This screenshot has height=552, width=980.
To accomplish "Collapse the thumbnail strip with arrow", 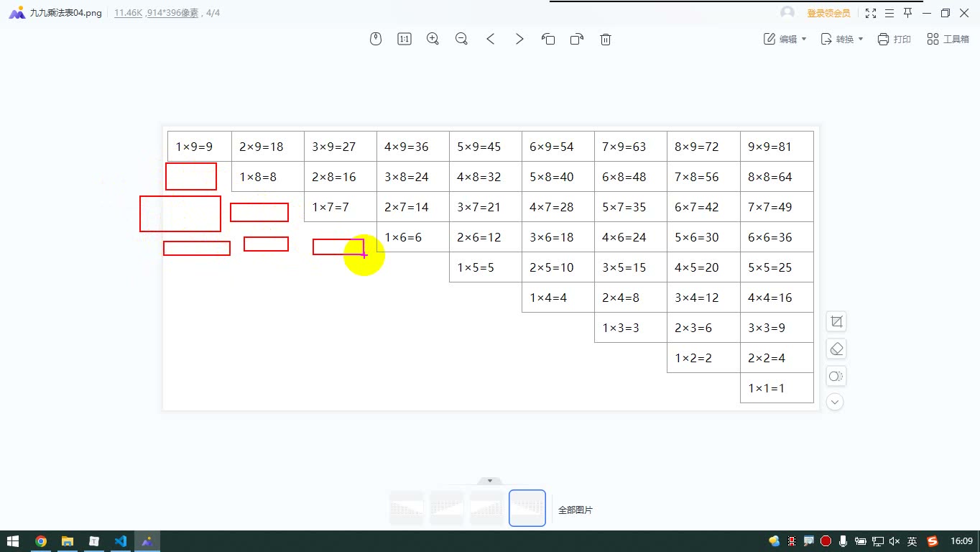I will coord(490,481).
